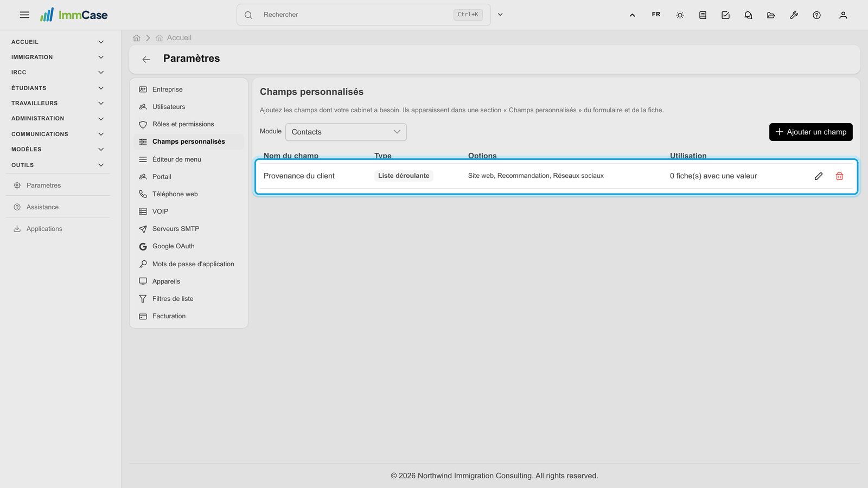Open Utilisateurs settings
Viewport: 868px width, 488px height.
click(x=189, y=107)
